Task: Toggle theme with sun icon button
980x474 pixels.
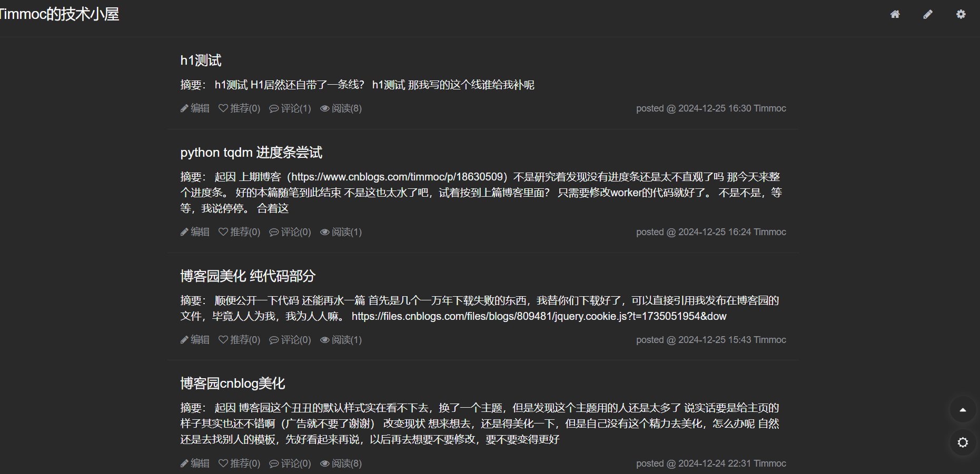Action: (963, 442)
